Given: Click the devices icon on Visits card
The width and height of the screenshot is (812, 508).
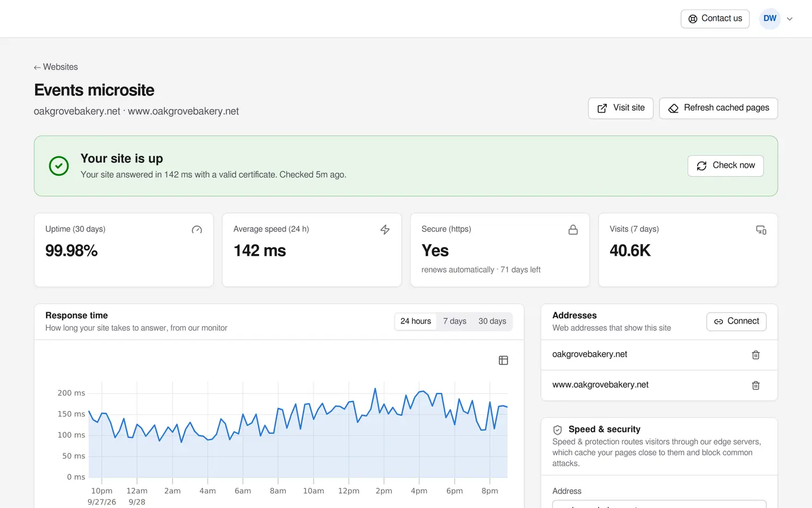Looking at the screenshot, I should click(761, 230).
